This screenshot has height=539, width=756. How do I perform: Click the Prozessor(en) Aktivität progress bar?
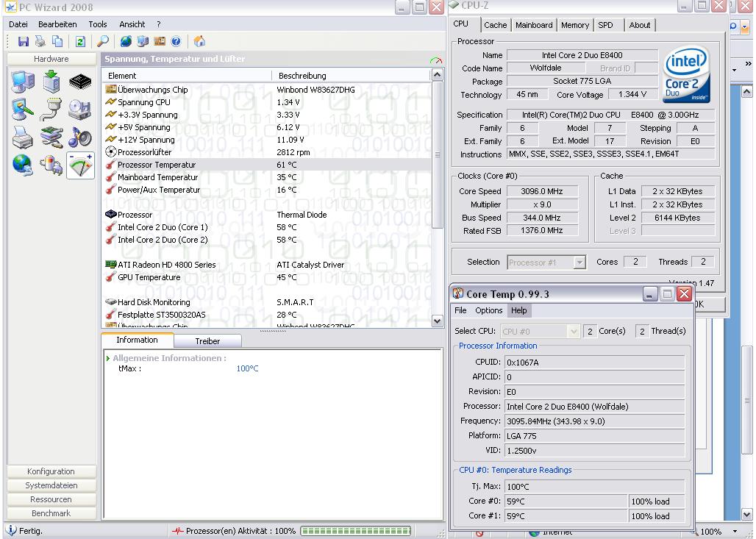[x=356, y=531]
